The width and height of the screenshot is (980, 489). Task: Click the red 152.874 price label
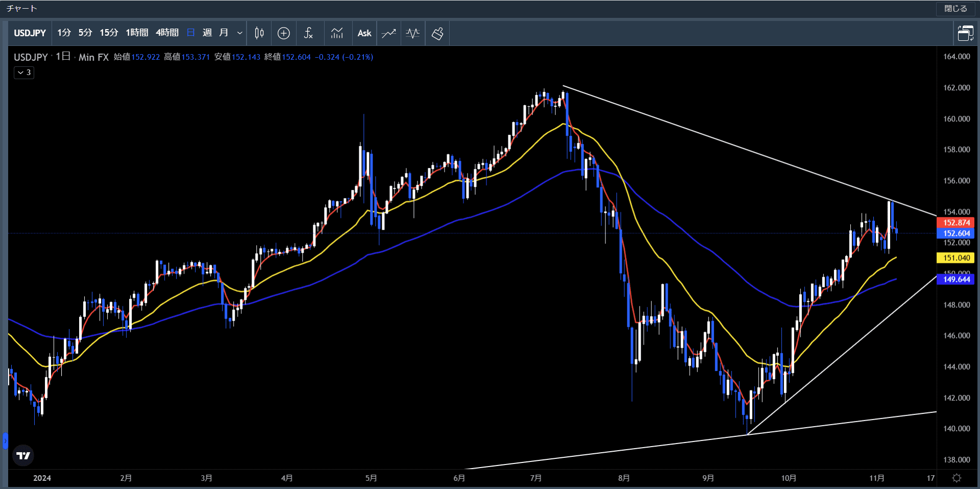[956, 223]
